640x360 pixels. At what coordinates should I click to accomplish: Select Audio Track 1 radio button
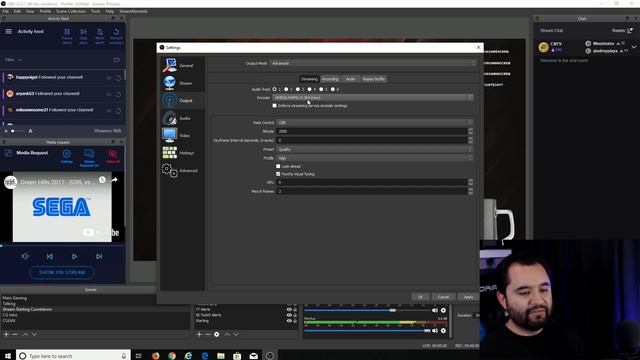(x=275, y=89)
